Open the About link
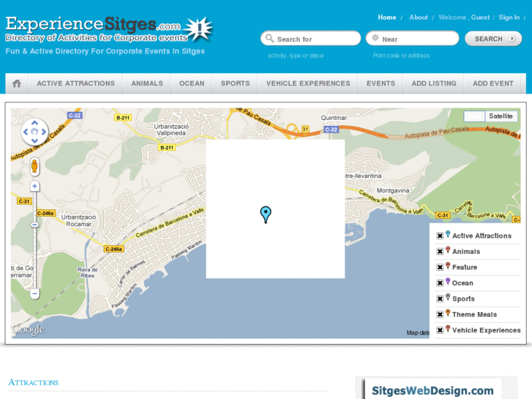The image size is (532, 399). tap(419, 18)
